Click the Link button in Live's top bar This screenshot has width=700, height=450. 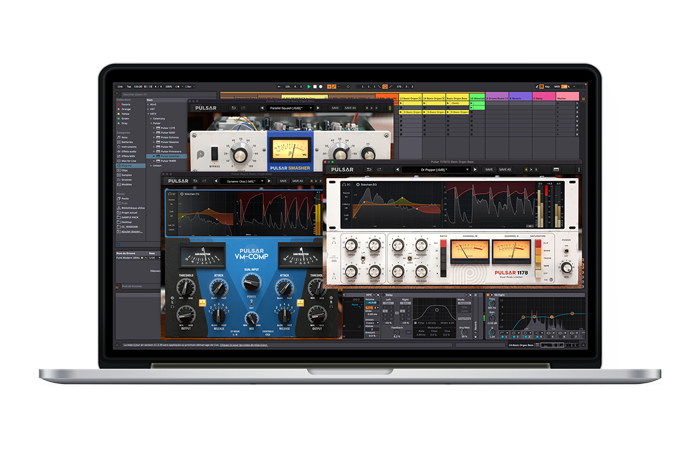click(x=120, y=87)
